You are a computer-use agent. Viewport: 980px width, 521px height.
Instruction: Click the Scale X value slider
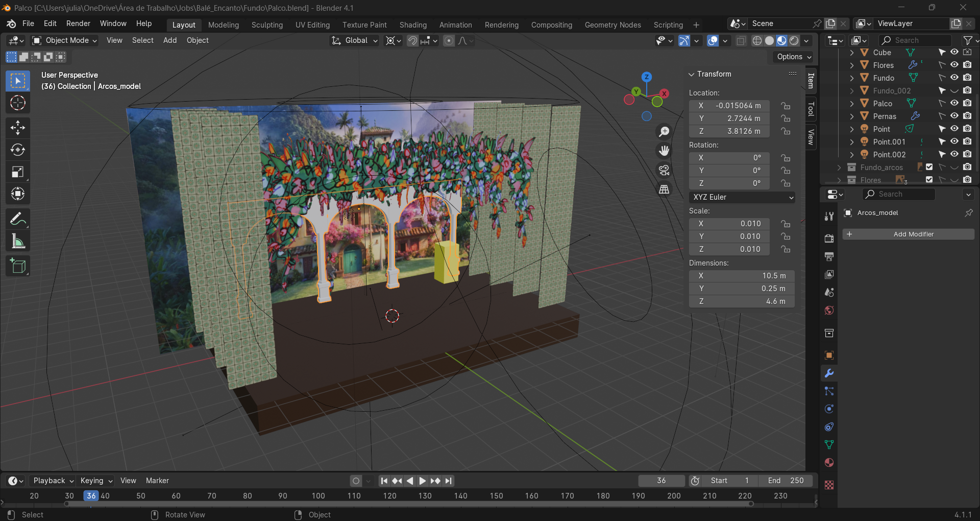click(729, 224)
